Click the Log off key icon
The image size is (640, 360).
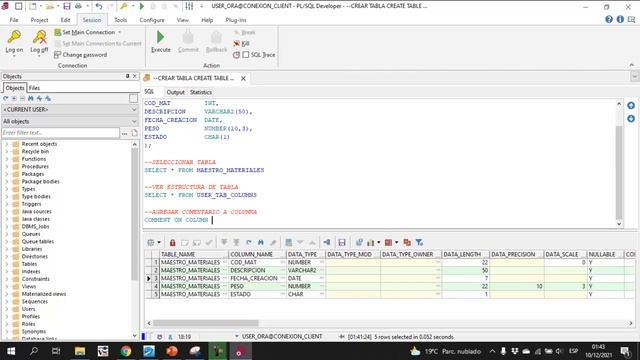coord(39,37)
